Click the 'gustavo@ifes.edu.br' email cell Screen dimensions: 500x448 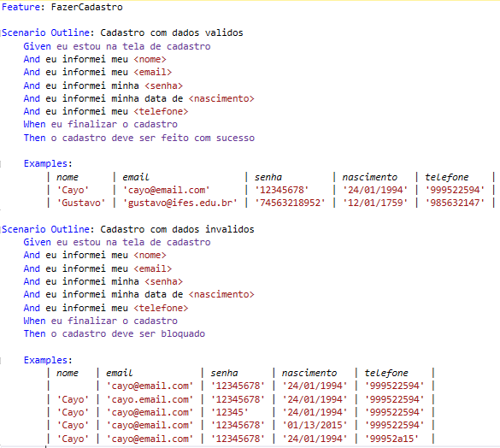pyautogui.click(x=180, y=203)
